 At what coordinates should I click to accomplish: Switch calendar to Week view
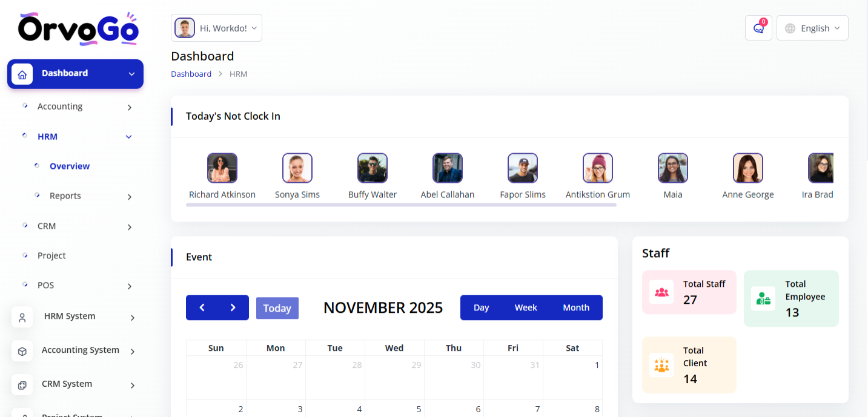526,307
